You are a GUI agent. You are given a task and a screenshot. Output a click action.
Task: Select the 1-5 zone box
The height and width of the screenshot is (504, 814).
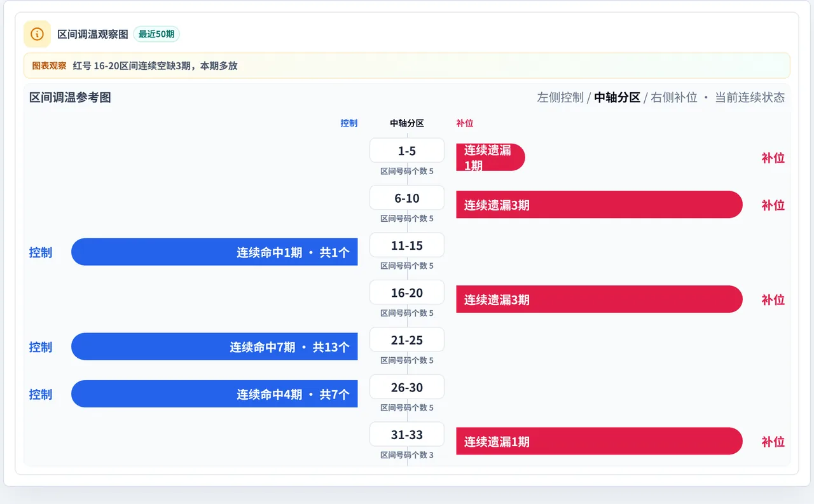click(407, 151)
